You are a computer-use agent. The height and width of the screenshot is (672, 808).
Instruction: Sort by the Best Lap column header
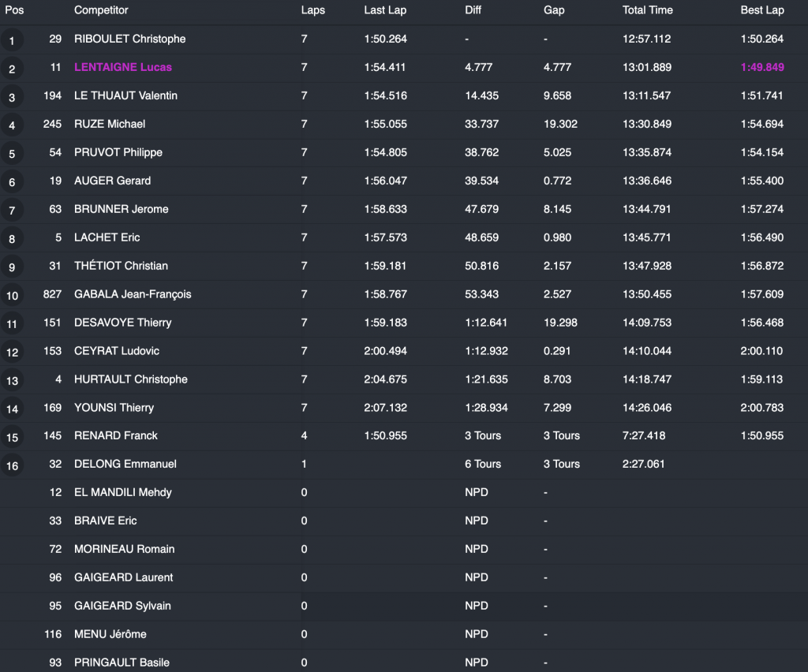[761, 10]
